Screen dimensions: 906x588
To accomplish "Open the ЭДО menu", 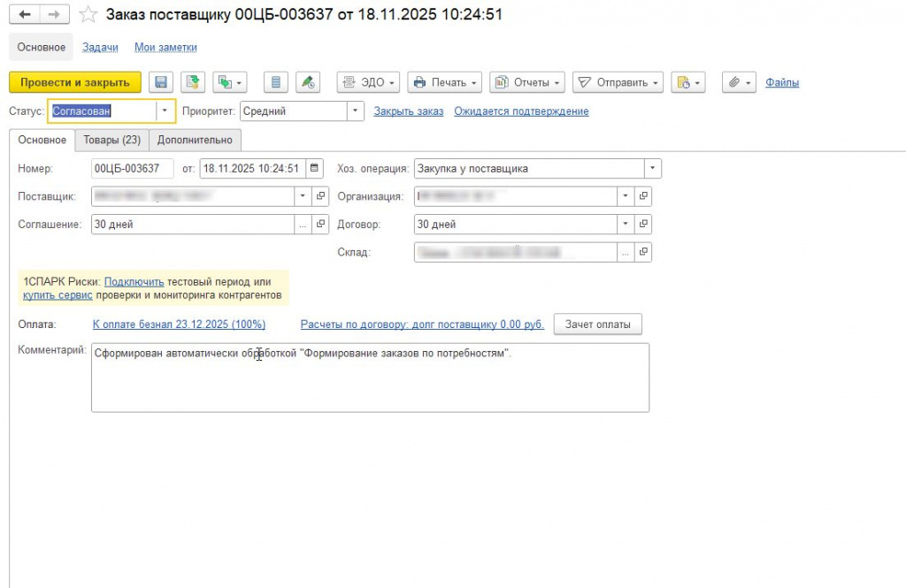I will [x=368, y=82].
